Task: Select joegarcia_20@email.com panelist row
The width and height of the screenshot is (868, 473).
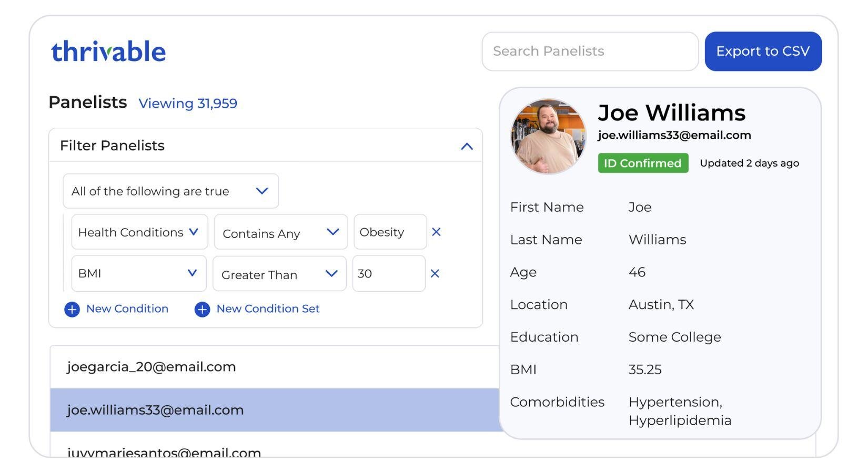Action: [274, 367]
